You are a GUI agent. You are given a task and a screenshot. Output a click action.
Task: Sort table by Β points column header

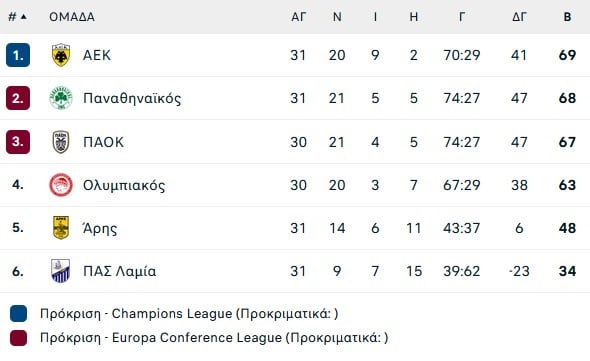[567, 17]
